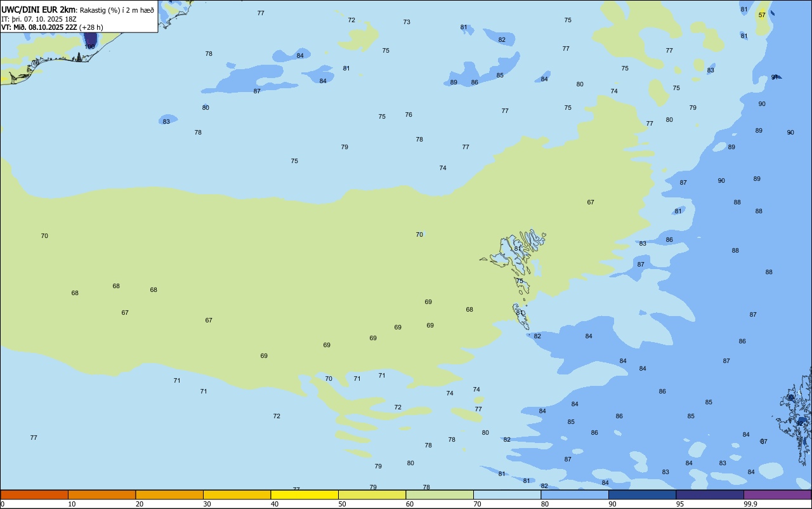Click the '30' tick label under the legend
Viewport: 812px width, 509px height.
207,504
